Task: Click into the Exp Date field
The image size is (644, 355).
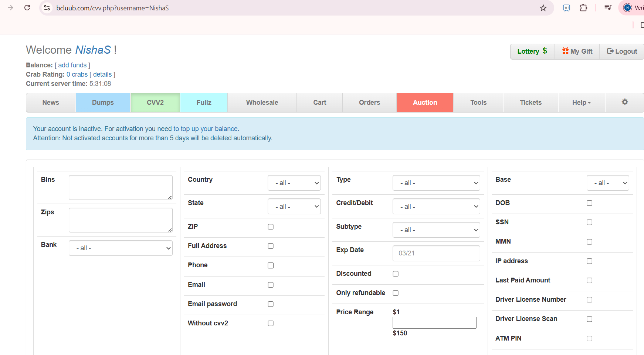Action: 436,253
